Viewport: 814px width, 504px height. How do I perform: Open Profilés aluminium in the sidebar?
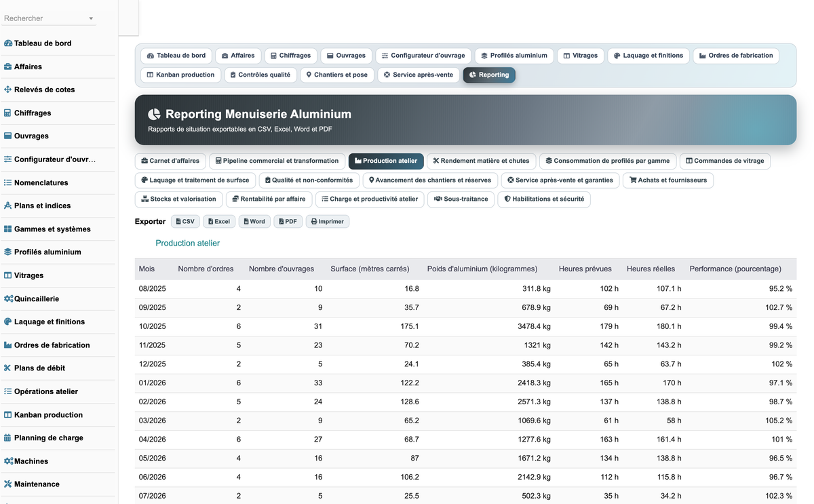(x=58, y=252)
